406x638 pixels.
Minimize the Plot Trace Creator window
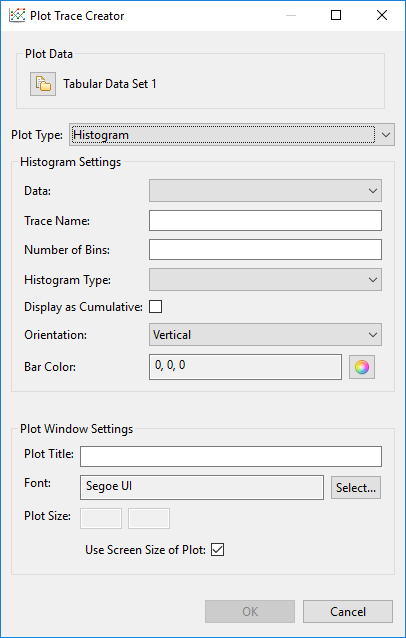291,15
